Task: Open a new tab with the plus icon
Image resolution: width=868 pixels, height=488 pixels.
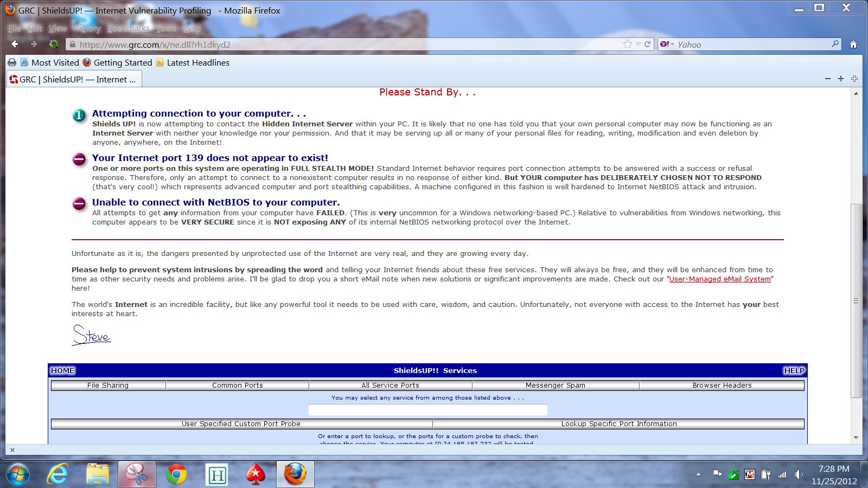Action: point(841,79)
